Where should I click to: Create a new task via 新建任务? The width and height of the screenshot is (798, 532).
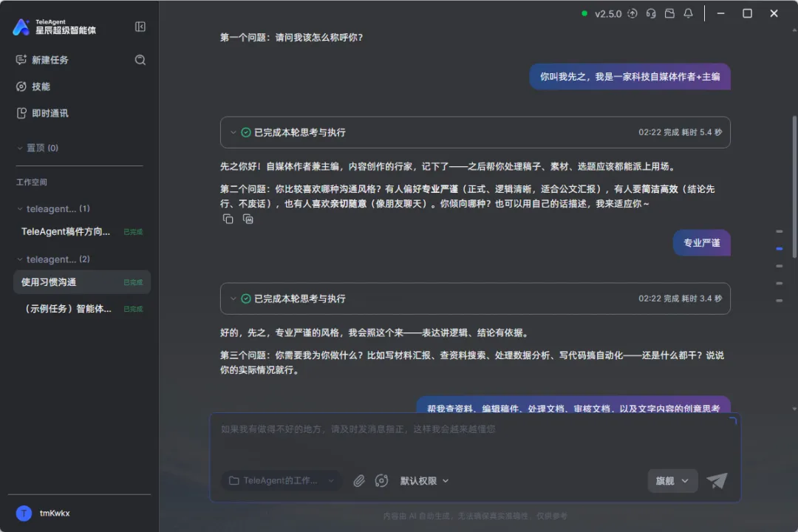pos(42,60)
